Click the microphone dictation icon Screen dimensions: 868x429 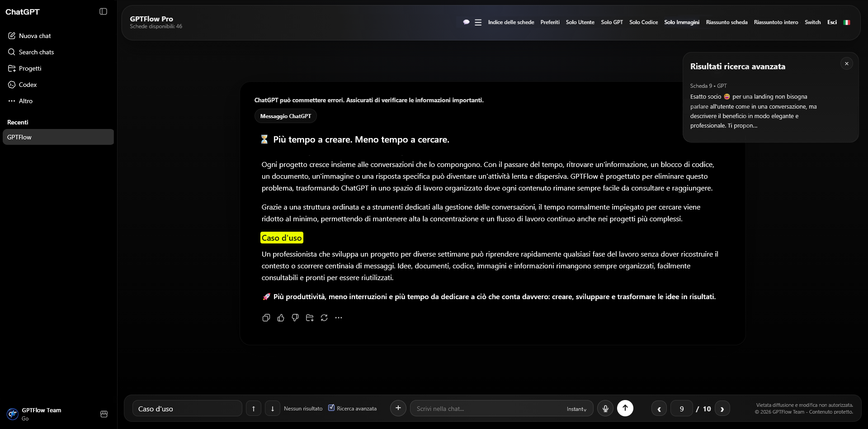[x=605, y=408]
